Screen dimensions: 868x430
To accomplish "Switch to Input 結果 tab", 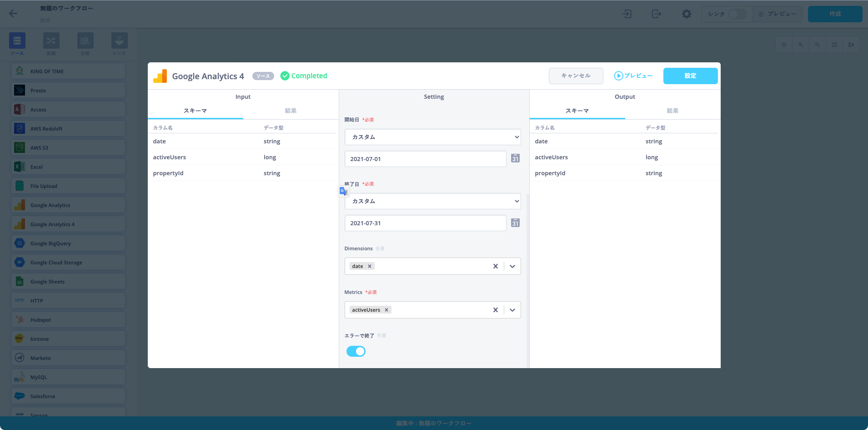I will click(x=291, y=111).
